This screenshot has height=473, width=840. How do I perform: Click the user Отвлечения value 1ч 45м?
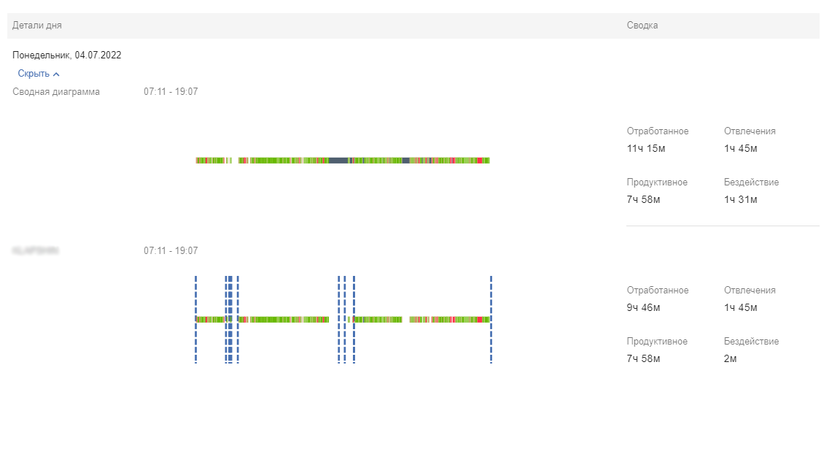[x=740, y=308]
